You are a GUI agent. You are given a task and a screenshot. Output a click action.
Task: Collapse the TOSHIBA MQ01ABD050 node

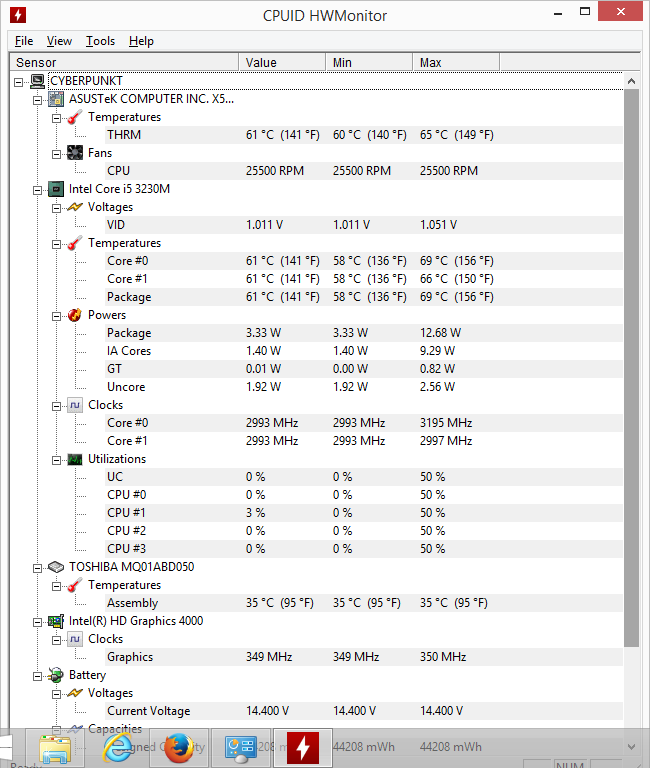click(38, 568)
